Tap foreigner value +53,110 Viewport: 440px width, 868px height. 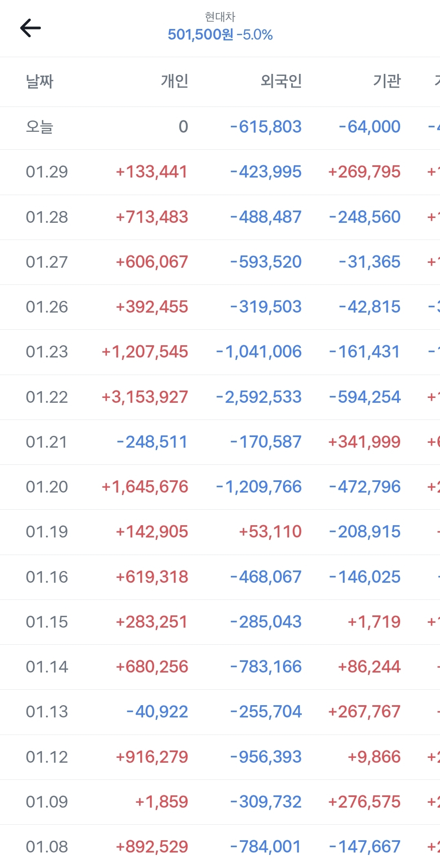(x=270, y=532)
